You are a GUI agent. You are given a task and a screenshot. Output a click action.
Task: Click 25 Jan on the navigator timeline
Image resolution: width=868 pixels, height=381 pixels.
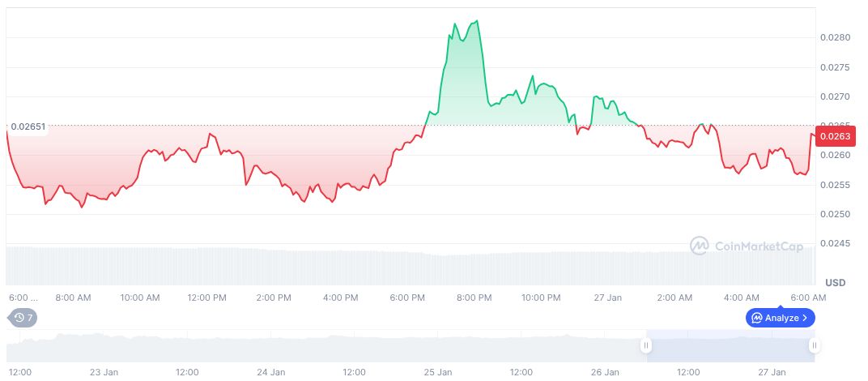[x=438, y=372]
